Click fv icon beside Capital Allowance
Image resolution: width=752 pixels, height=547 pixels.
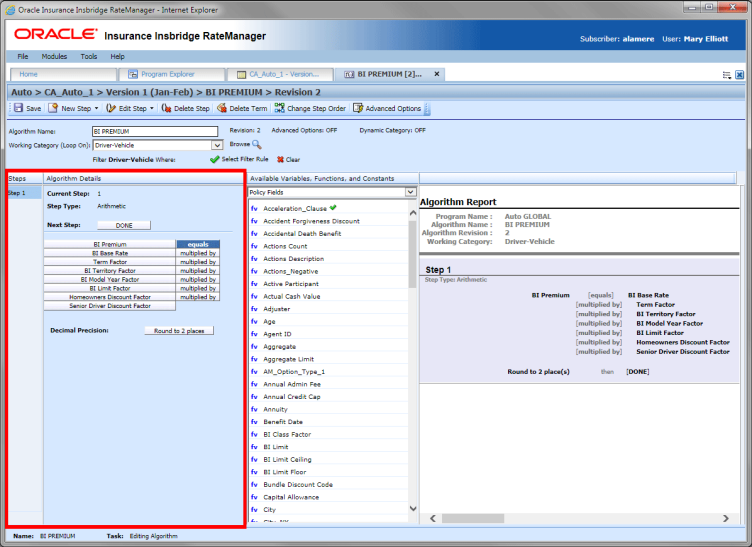pyautogui.click(x=254, y=497)
